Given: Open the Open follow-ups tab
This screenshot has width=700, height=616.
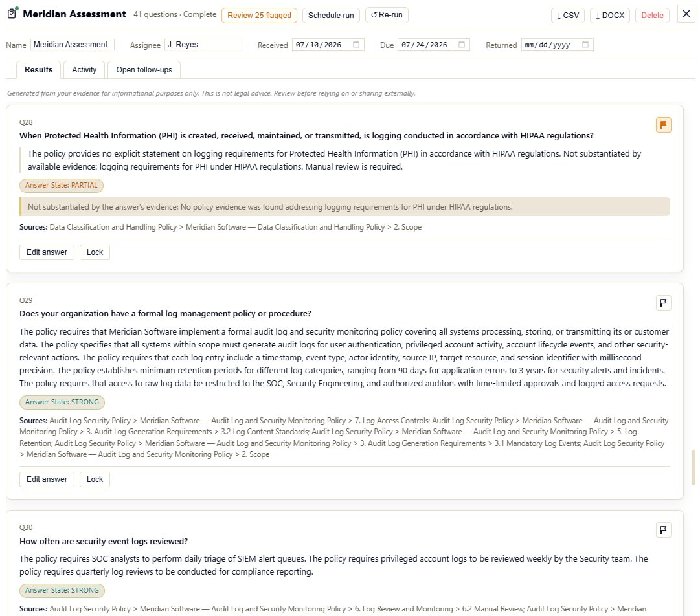Looking at the screenshot, I should point(144,70).
